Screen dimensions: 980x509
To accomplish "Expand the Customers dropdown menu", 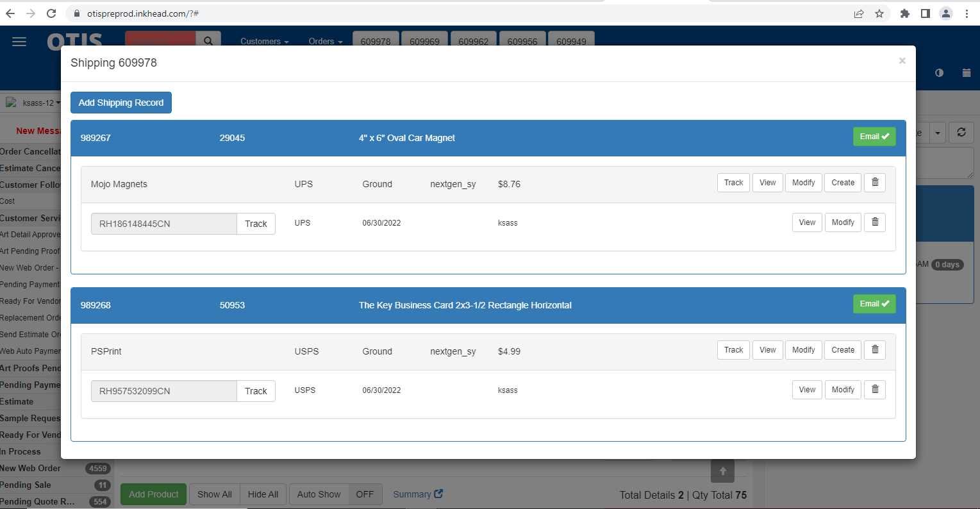I will 264,42.
